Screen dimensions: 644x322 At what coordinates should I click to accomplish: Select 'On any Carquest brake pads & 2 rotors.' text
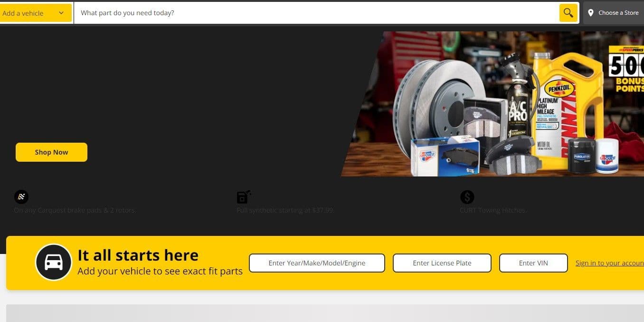click(x=75, y=210)
